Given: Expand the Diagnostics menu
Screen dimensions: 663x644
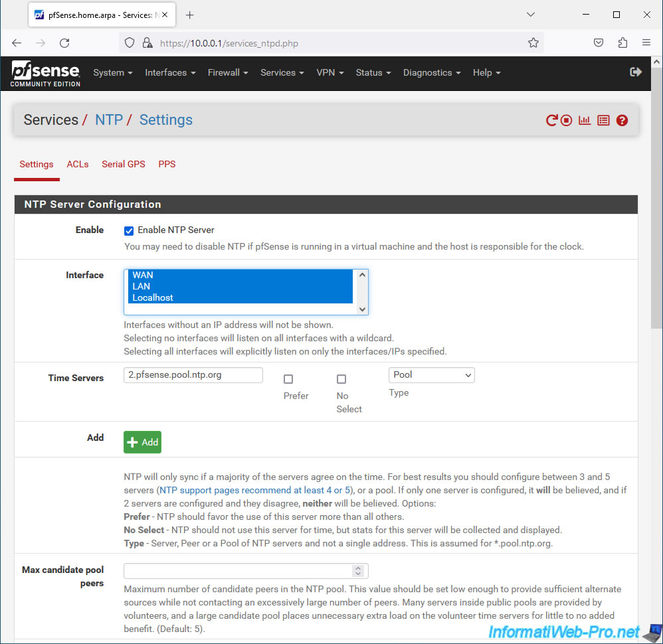Looking at the screenshot, I should point(431,72).
